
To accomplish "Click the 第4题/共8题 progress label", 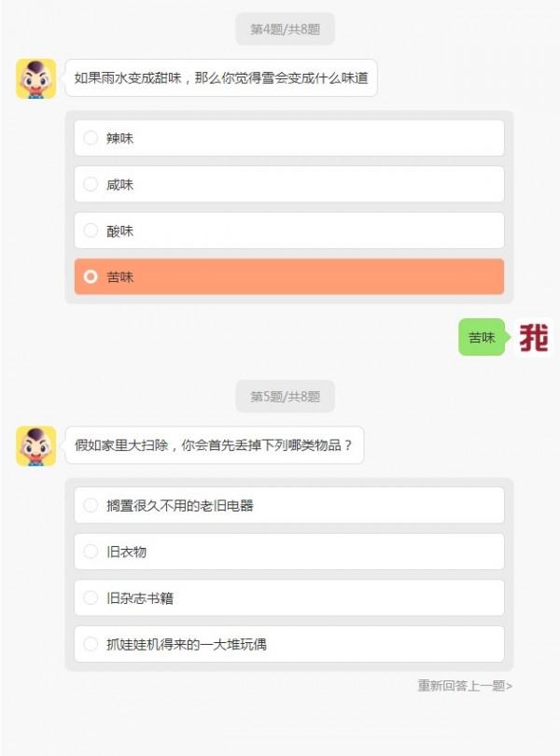I will pyautogui.click(x=285, y=29).
